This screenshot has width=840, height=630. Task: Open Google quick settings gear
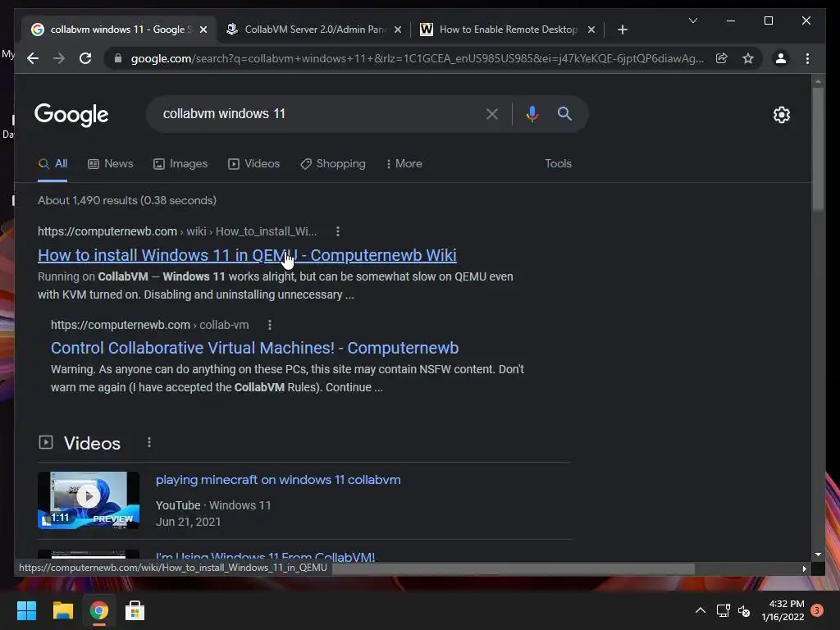click(x=782, y=115)
